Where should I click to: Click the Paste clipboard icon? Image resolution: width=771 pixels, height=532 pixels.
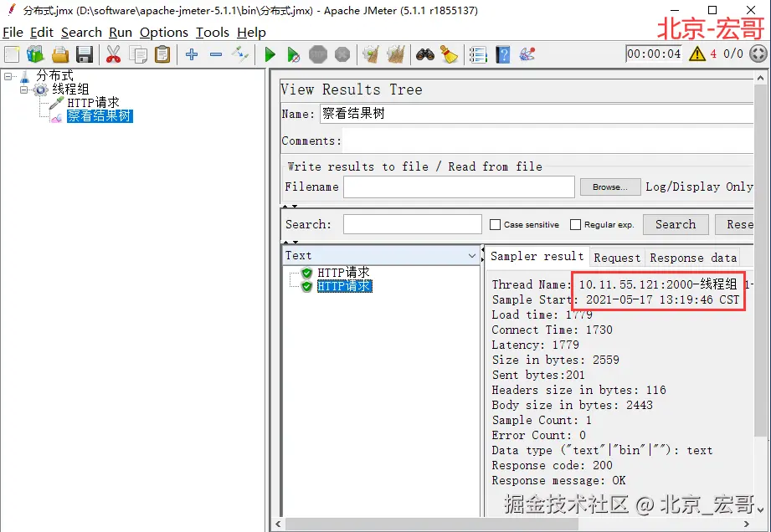point(162,54)
